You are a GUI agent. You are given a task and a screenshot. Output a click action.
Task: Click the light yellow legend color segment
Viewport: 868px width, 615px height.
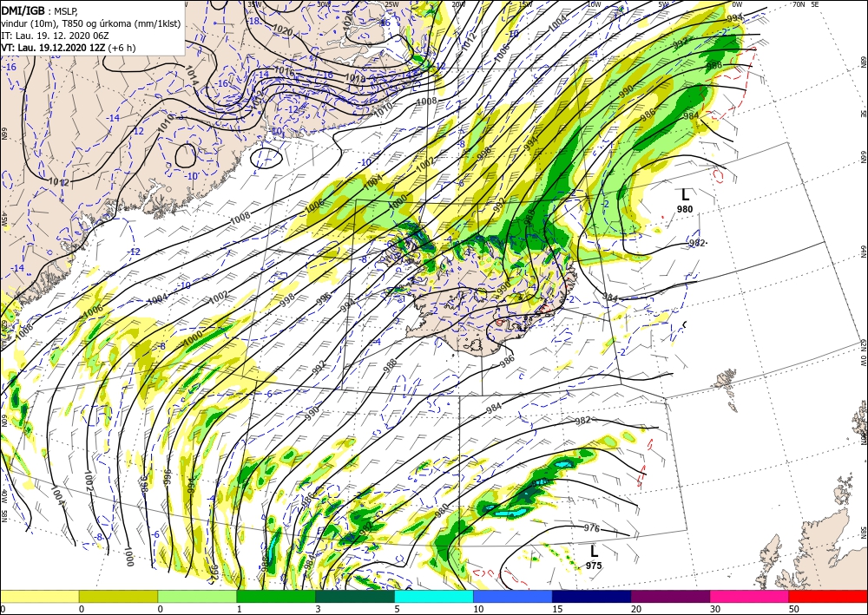[x=39, y=596]
